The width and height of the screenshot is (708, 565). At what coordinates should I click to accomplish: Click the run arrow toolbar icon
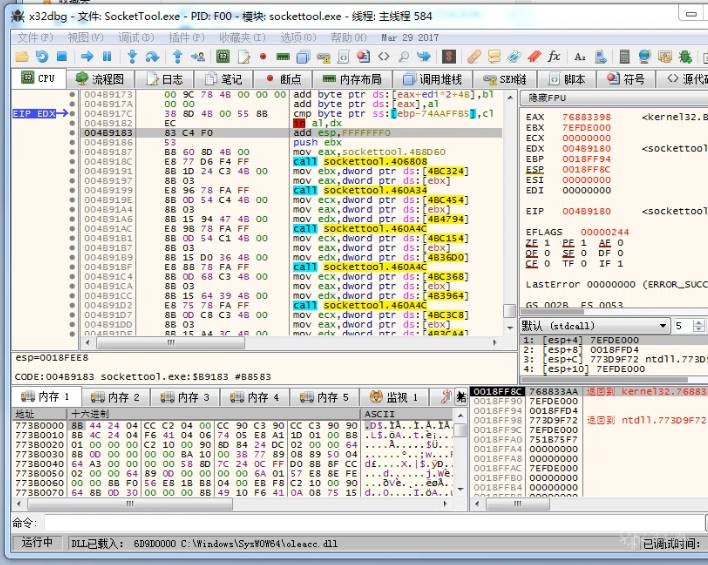coord(86,56)
